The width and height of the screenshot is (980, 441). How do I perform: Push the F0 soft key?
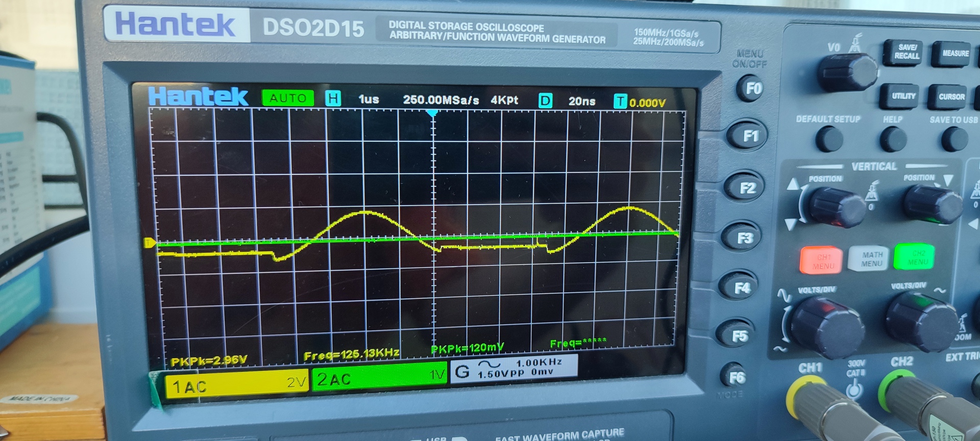pyautogui.click(x=750, y=89)
